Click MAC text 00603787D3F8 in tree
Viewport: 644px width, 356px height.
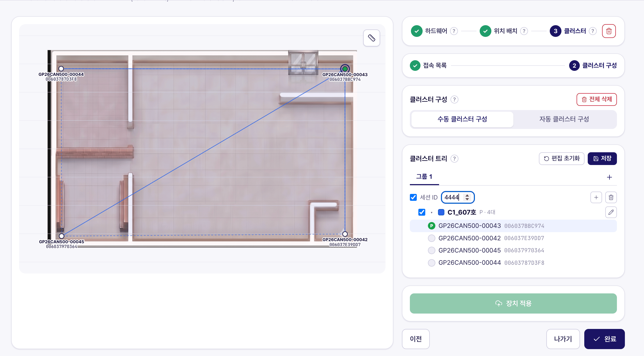click(x=524, y=263)
